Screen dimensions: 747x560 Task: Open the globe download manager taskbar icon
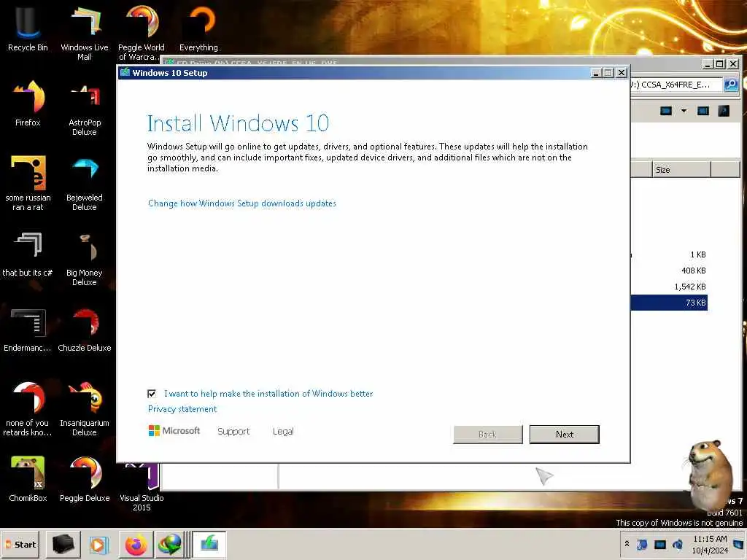tap(170, 544)
